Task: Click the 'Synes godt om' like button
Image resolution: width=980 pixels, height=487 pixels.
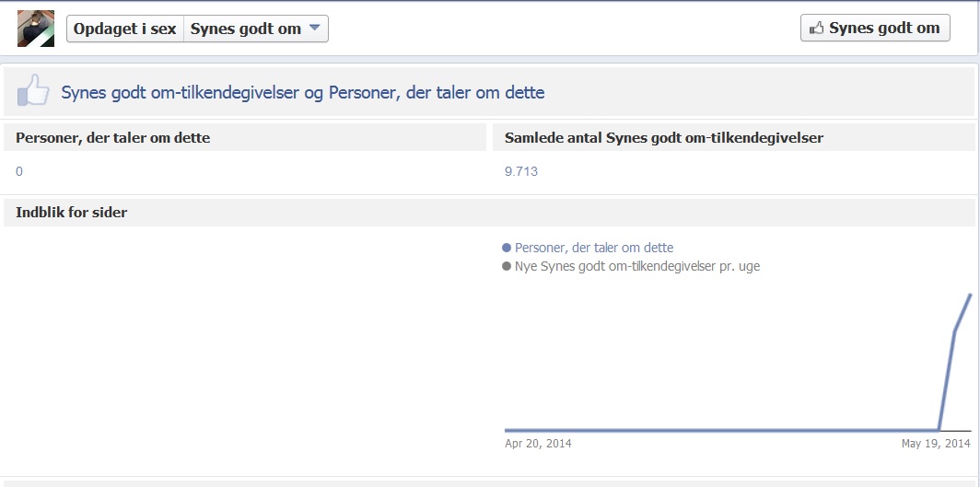Action: (x=875, y=29)
